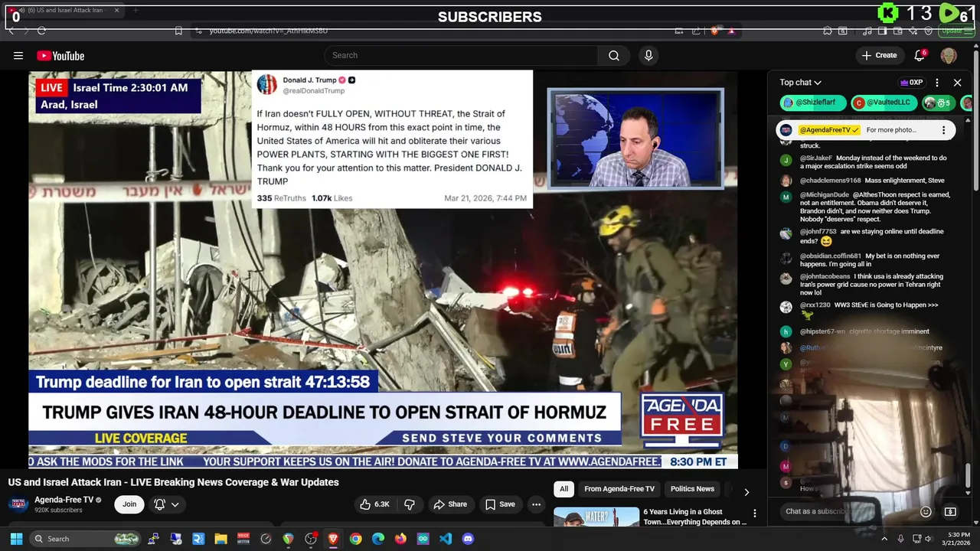Viewport: 980px width, 551px height.
Task: Click in the YouTube search field
Action: tap(461, 55)
